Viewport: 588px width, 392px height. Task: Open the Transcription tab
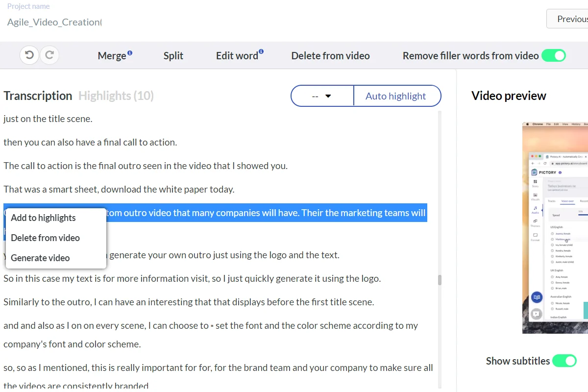pyautogui.click(x=38, y=96)
